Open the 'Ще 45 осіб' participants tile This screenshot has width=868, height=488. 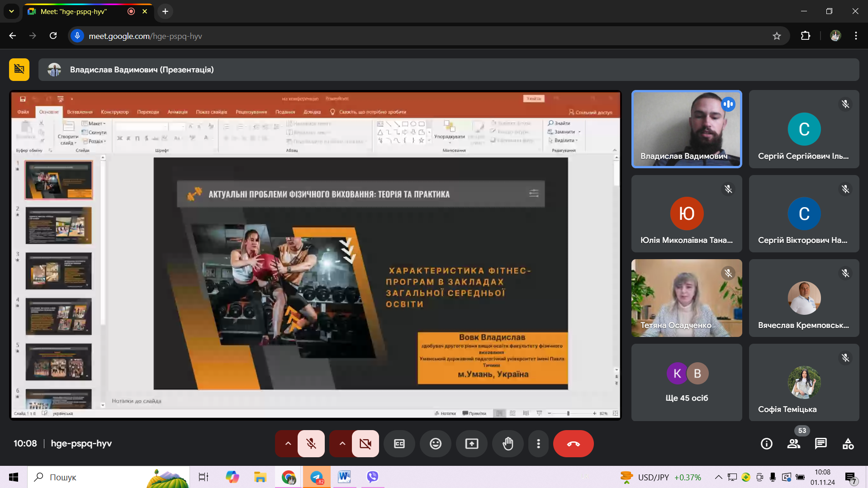pos(687,382)
